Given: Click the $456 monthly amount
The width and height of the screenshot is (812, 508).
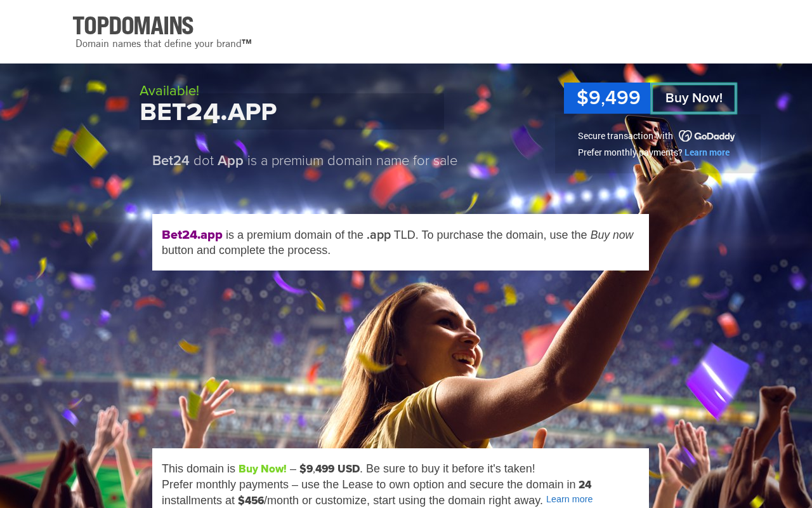Looking at the screenshot, I should coord(251,500).
